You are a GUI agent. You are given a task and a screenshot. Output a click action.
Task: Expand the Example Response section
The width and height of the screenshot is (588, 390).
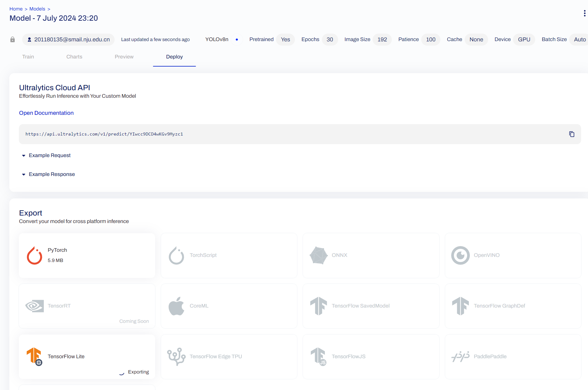52,174
